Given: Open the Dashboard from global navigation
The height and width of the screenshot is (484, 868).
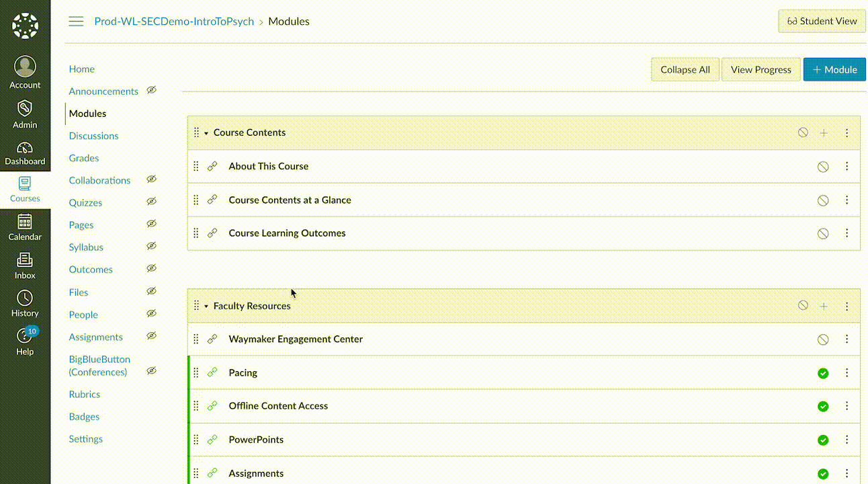Looking at the screenshot, I should click(25, 153).
